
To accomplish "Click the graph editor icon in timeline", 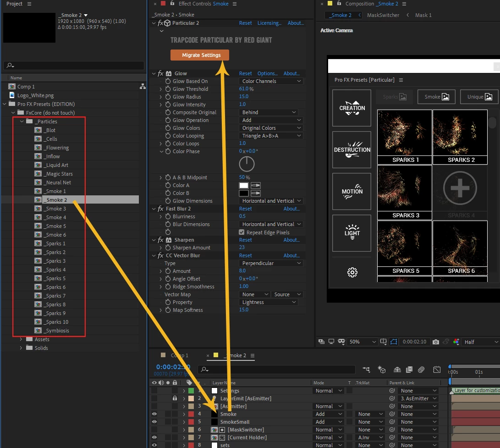I will 437,370.
